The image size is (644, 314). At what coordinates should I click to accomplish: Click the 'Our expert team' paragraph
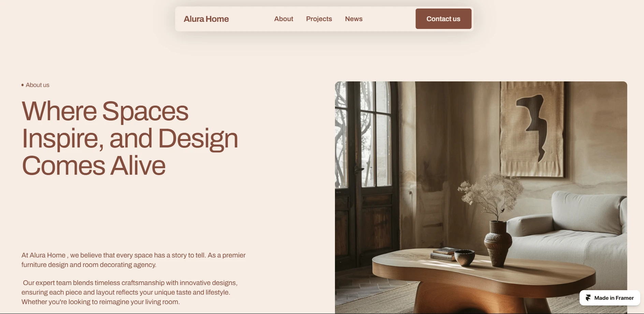(x=130, y=292)
